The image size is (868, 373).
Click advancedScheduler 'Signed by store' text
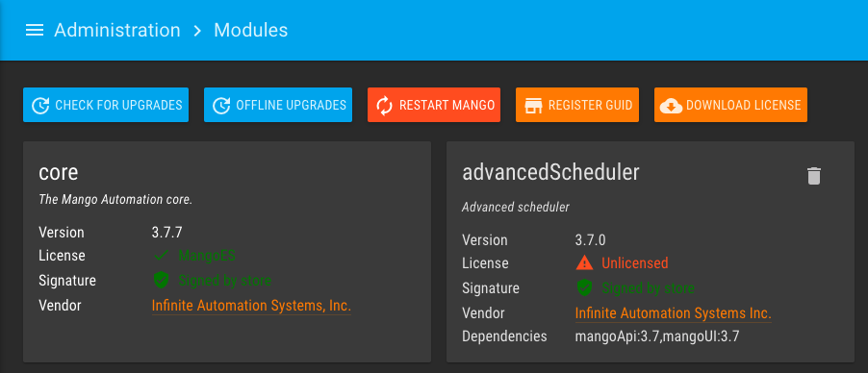click(x=649, y=287)
